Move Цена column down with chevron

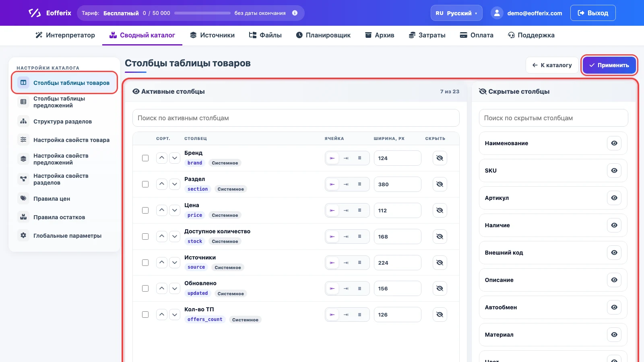pos(175,210)
